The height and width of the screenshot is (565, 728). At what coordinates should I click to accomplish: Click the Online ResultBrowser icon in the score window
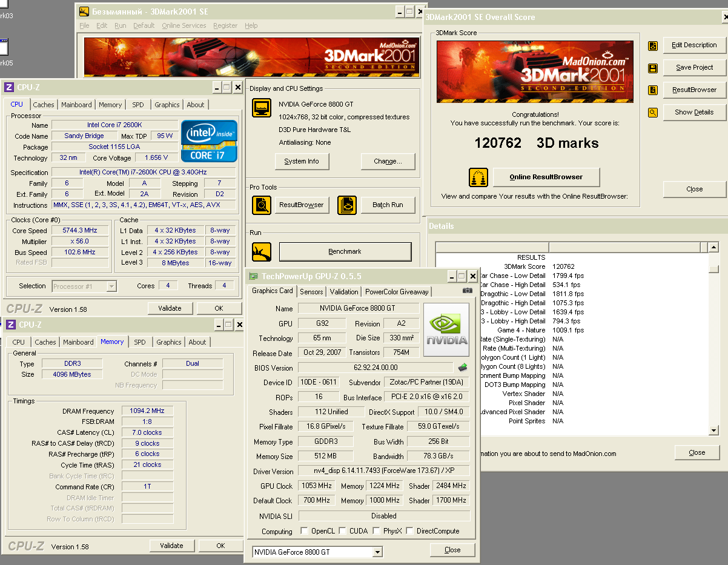(x=478, y=177)
